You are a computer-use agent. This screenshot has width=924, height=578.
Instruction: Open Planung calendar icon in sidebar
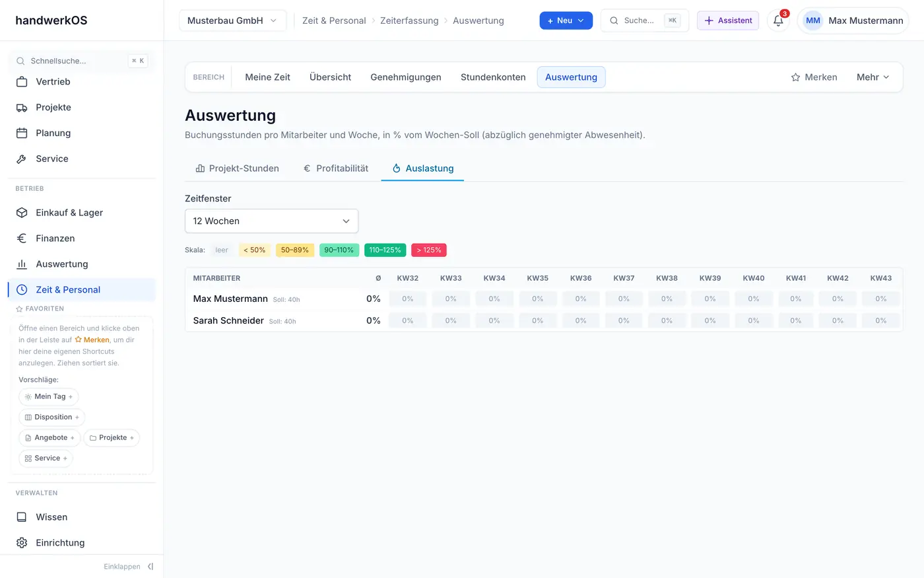(22, 133)
